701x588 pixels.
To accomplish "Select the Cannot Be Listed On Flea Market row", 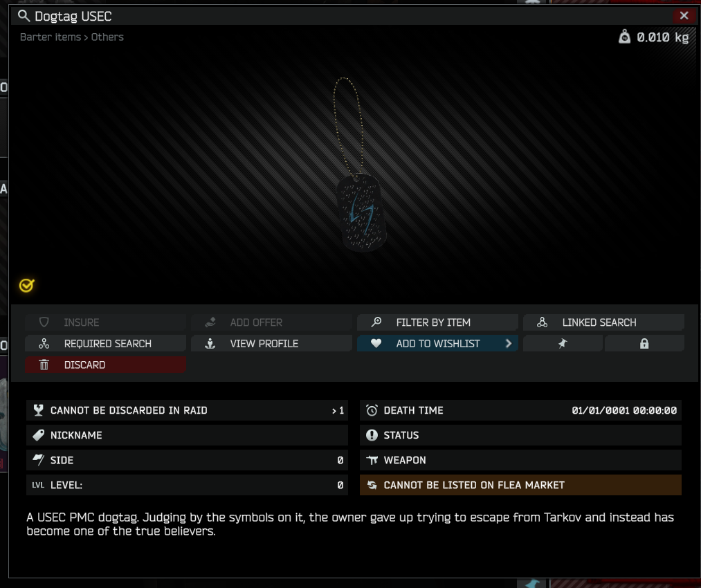I will click(520, 485).
